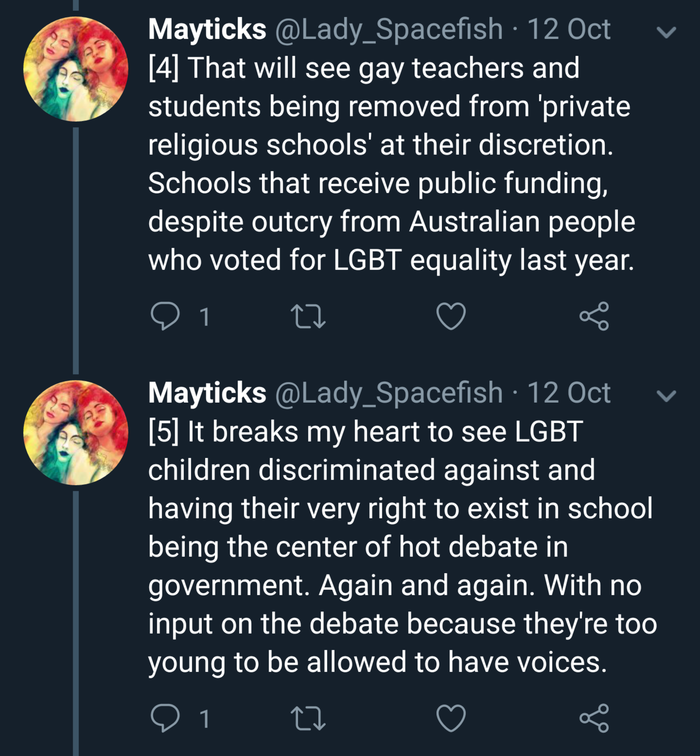Click the Mayticks name on tweet [5]
This screenshot has height=756, width=700.
pyautogui.click(x=207, y=393)
